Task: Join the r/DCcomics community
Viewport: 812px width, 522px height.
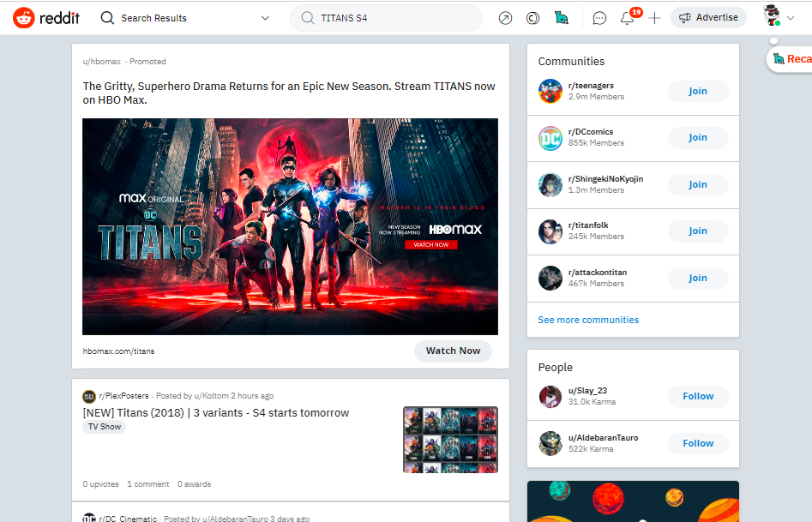Action: point(698,138)
